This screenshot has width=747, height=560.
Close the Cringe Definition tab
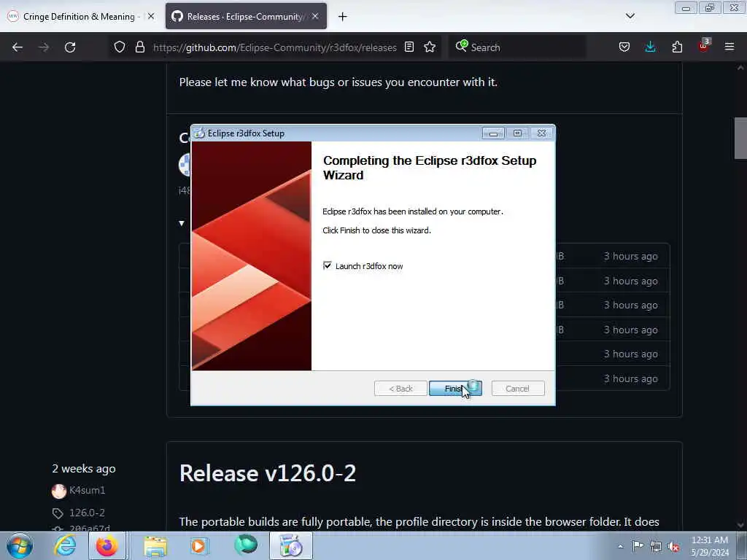point(150,16)
